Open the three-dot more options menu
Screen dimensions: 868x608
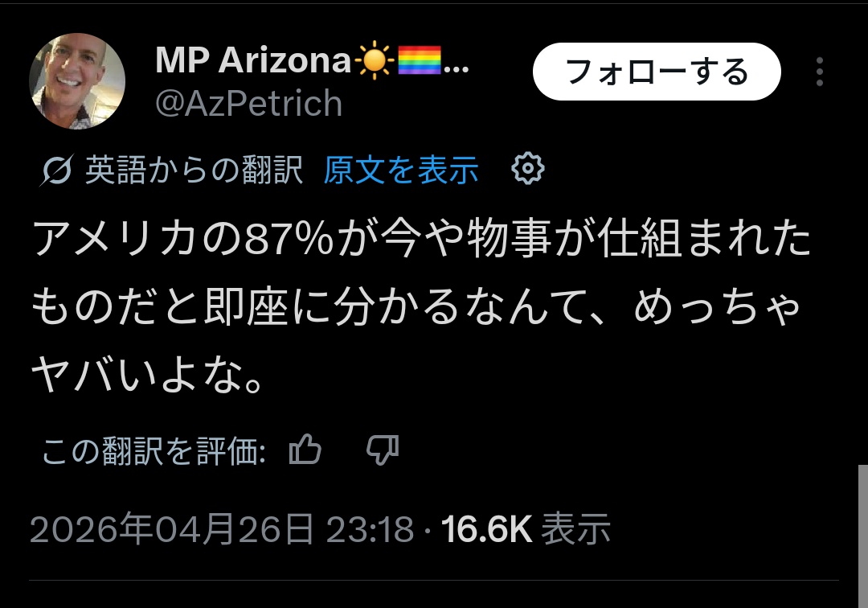[819, 72]
